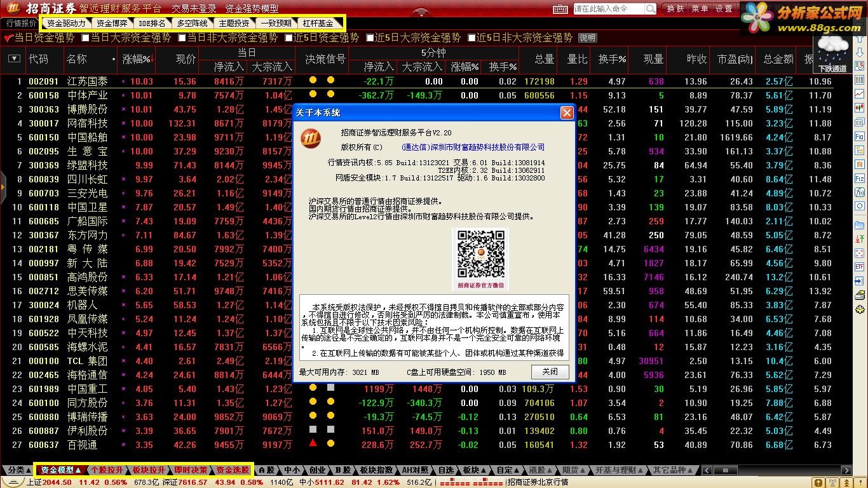Click the ETF icon in sidebar

tap(860, 267)
